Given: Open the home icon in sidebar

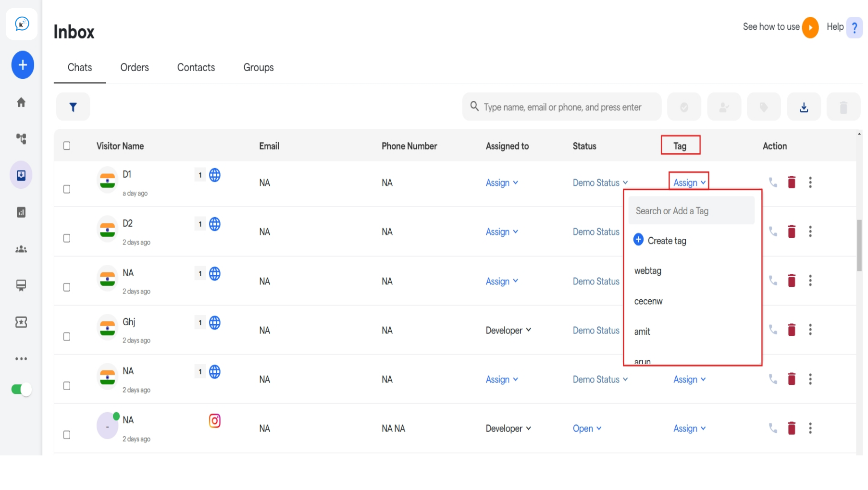Looking at the screenshot, I should 21,102.
